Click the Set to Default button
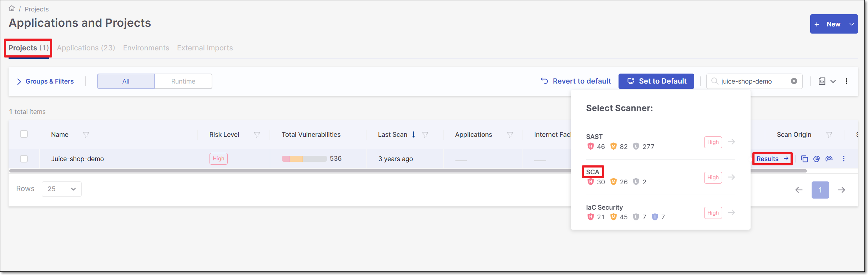Viewport: 868px width, 275px height. point(656,81)
